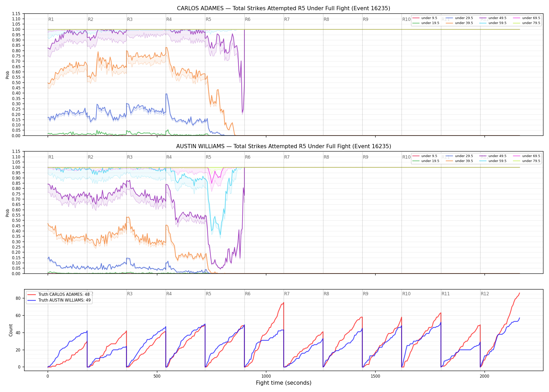The width and height of the screenshot is (549, 392).
Task: Pick 'under 29.5' in the Austin Williams legend
Action: [x=459, y=156]
